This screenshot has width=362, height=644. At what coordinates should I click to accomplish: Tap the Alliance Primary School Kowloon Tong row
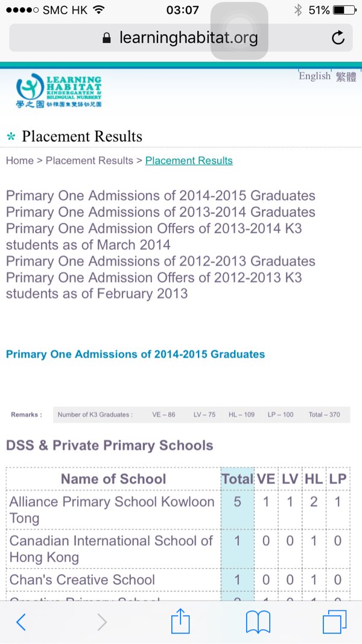(x=112, y=510)
